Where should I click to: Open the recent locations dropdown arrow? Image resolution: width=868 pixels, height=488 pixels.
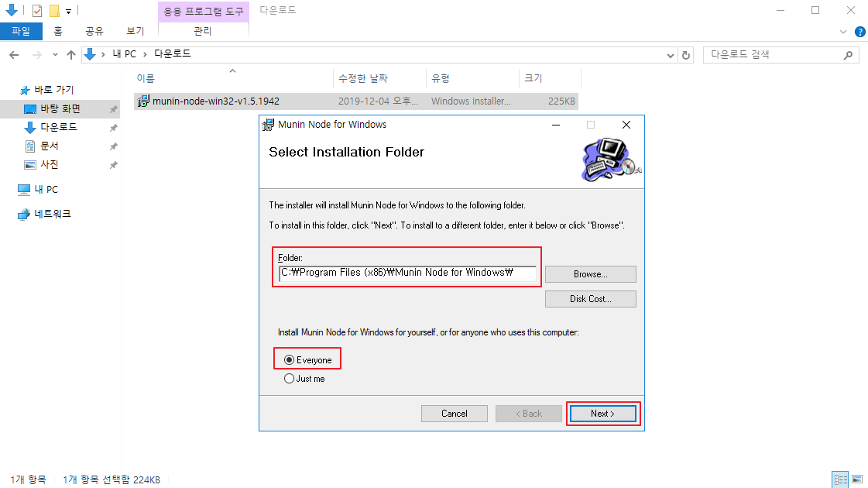coord(55,54)
